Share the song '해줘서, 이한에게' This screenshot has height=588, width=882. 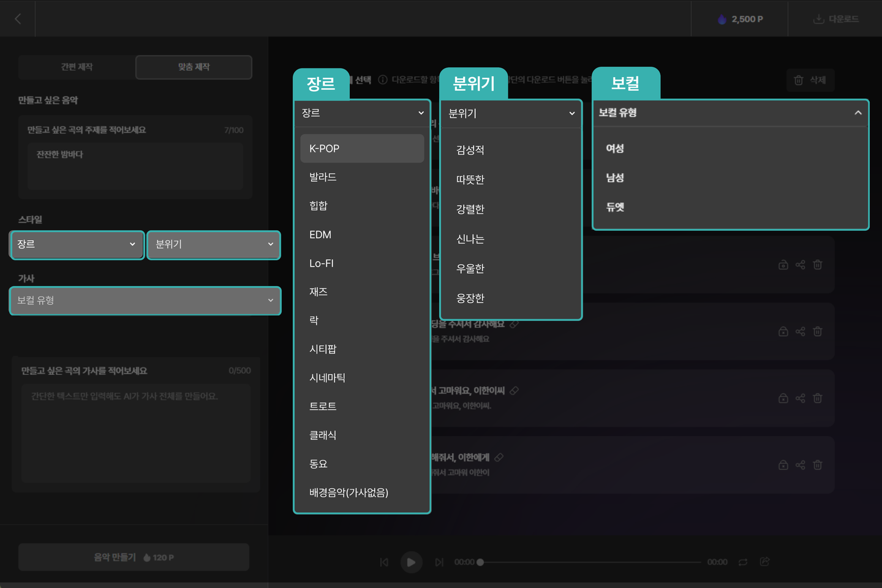[x=801, y=465]
